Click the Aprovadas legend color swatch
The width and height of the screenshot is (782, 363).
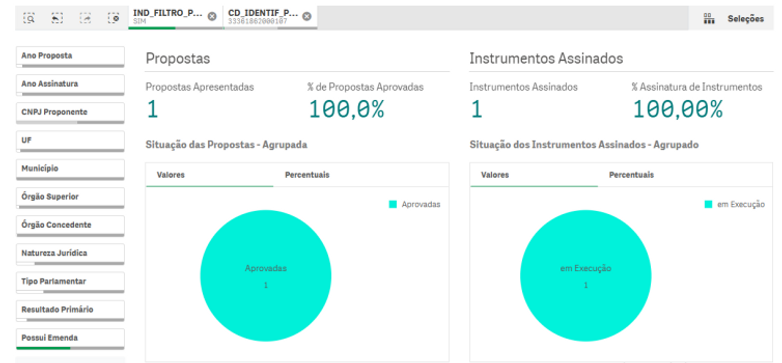coord(392,204)
